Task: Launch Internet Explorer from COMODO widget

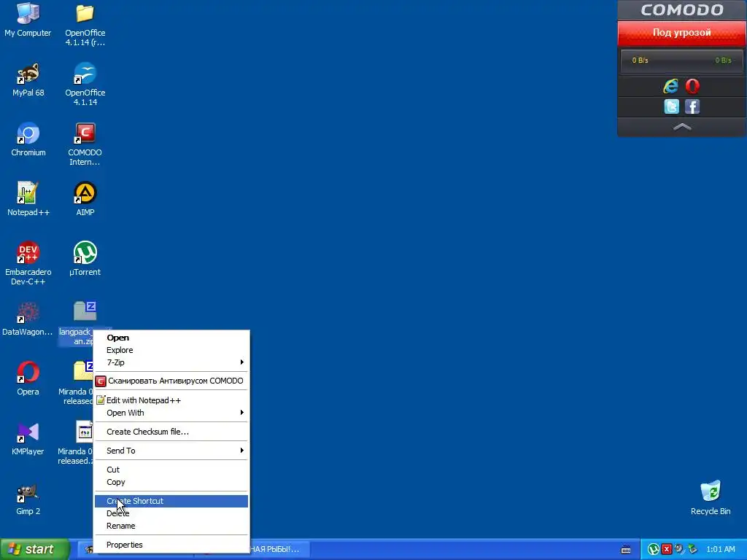Action: coord(671,86)
